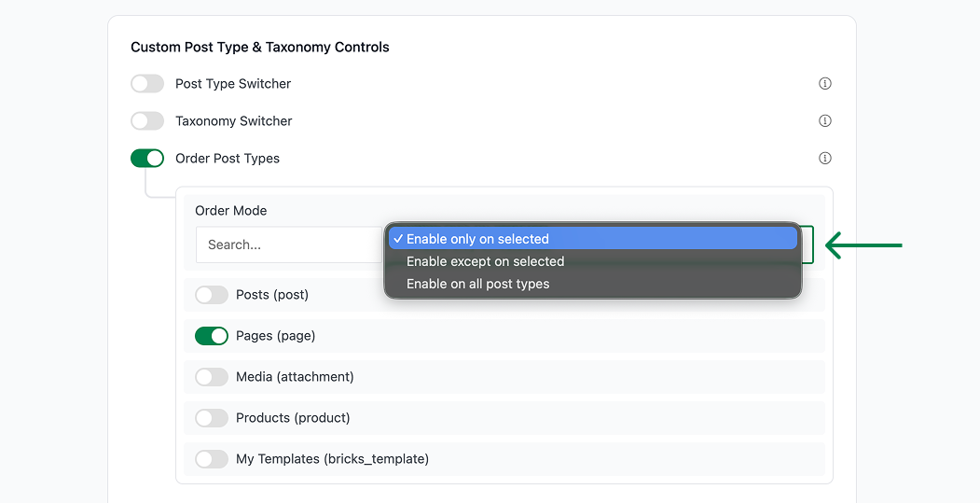Image resolution: width=980 pixels, height=503 pixels.
Task: Click the post type Search field
Action: tap(289, 245)
